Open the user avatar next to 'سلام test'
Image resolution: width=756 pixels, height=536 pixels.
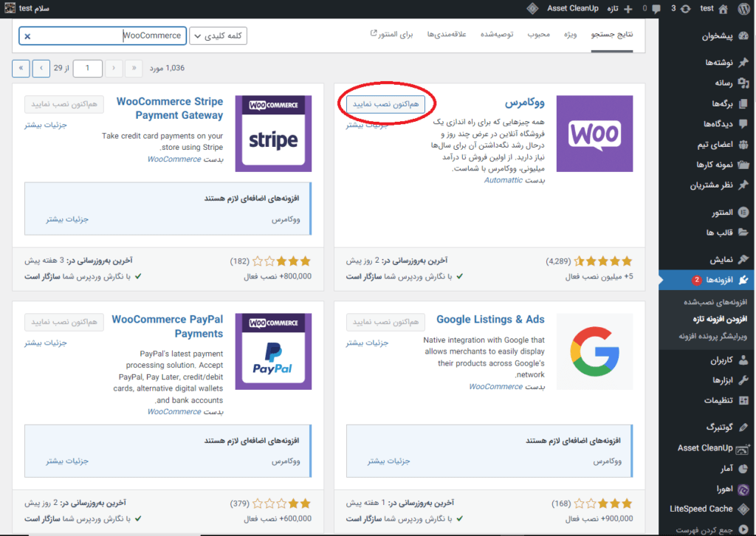(x=10, y=8)
